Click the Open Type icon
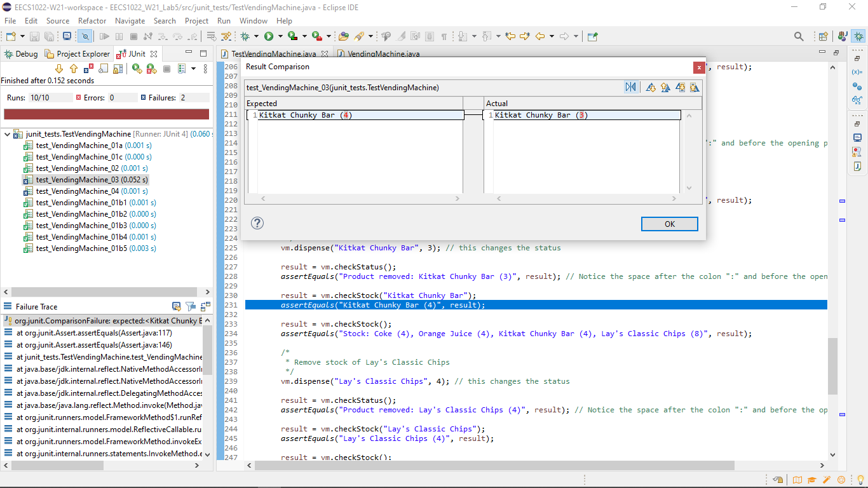Viewport: 868px width, 488px height. pyautogui.click(x=344, y=37)
